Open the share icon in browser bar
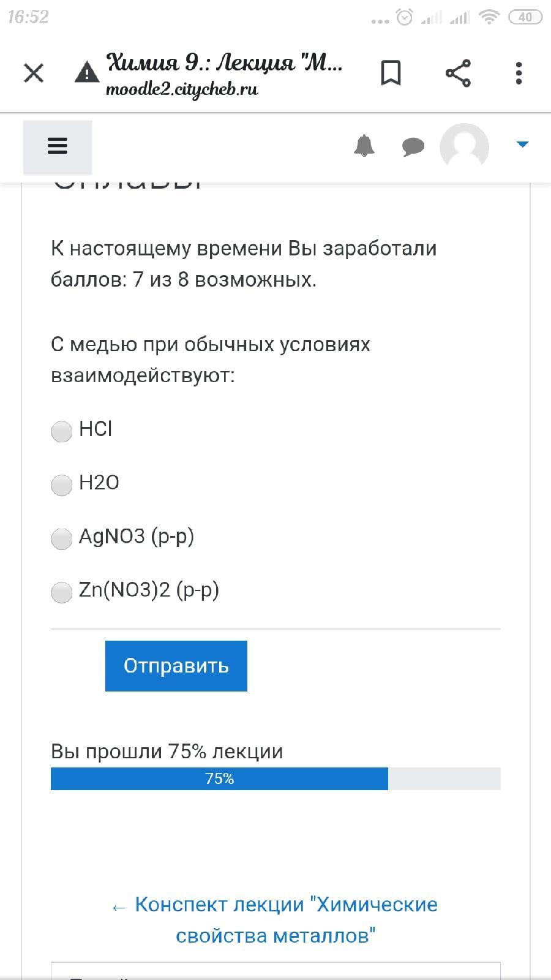Image resolution: width=551 pixels, height=980 pixels. point(458,73)
